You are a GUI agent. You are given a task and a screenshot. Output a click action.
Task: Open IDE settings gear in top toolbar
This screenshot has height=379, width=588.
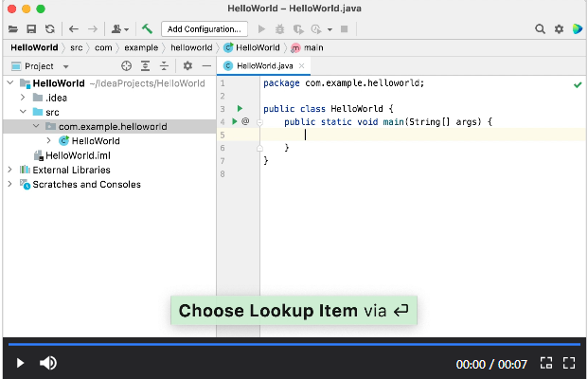[x=560, y=28]
